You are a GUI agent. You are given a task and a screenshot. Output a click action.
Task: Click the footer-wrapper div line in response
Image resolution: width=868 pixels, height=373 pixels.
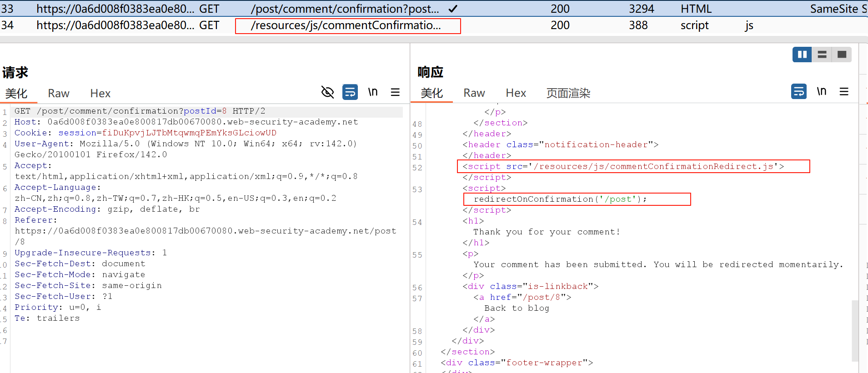[x=517, y=363]
